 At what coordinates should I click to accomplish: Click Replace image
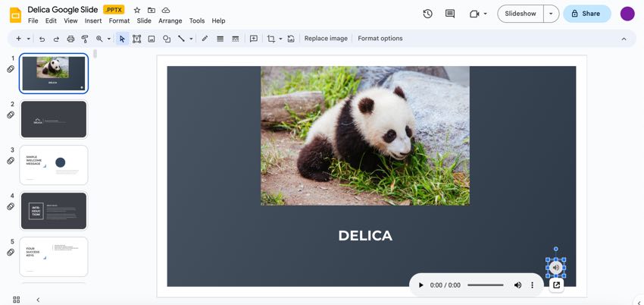pos(326,38)
